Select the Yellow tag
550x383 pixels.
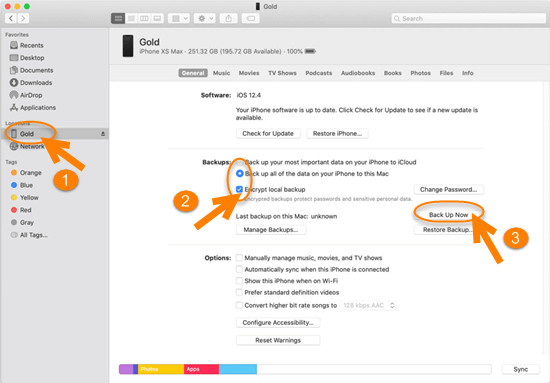coord(25,197)
